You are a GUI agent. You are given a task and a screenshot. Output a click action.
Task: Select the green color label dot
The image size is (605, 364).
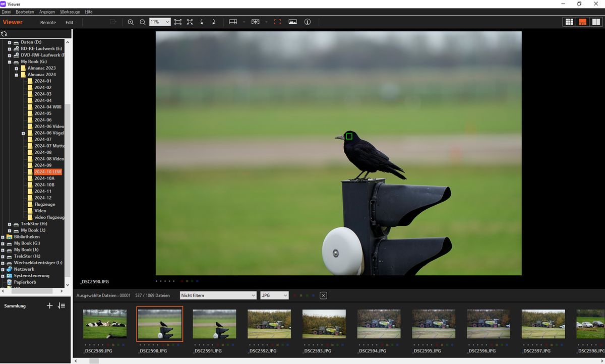(307, 295)
